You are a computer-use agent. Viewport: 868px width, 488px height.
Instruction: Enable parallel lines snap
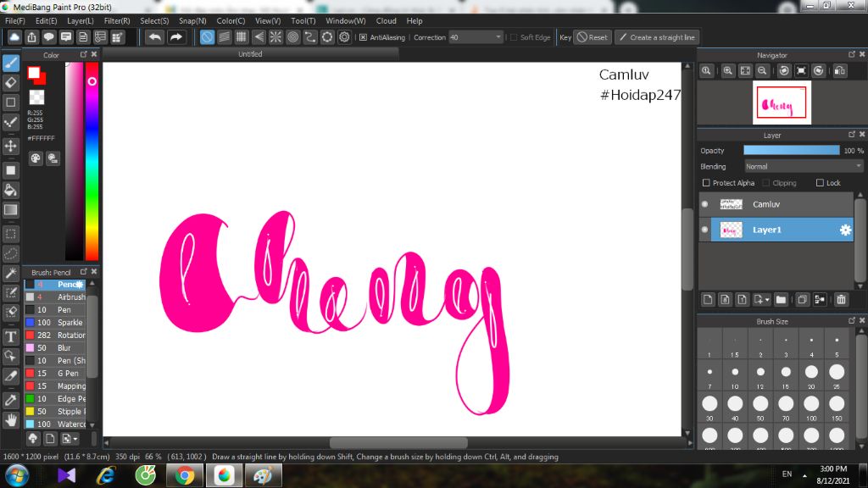click(x=224, y=37)
